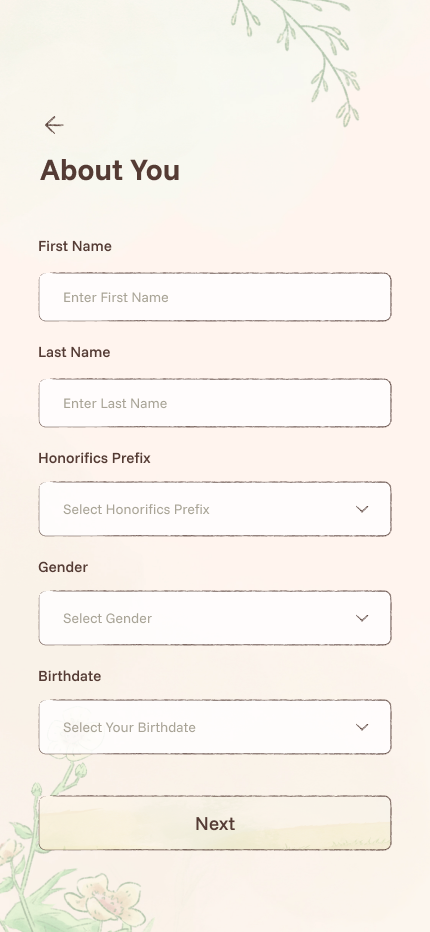Image resolution: width=430 pixels, height=932 pixels.
Task: Click the Select Gender placeholder text
Action: pyautogui.click(x=108, y=618)
